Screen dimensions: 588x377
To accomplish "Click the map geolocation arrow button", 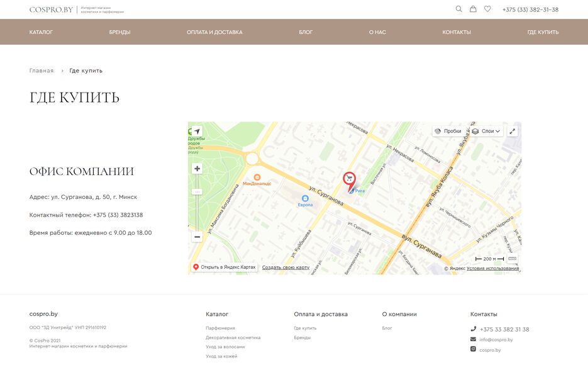I will click(197, 132).
